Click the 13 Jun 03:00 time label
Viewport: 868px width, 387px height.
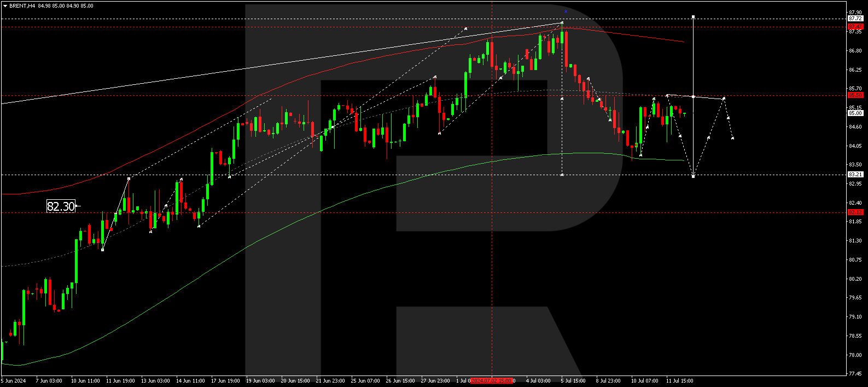pyautogui.click(x=155, y=381)
